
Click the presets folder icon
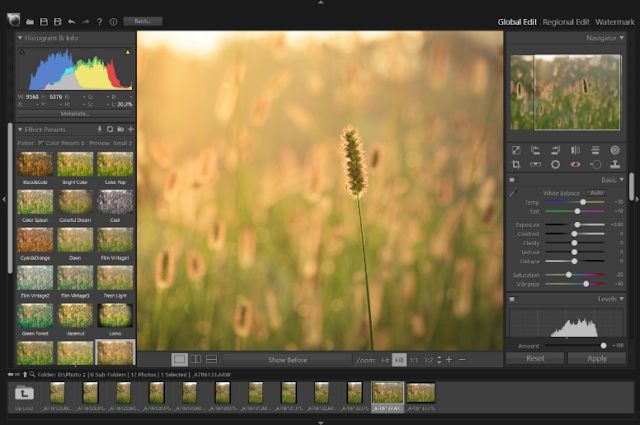coord(120,129)
